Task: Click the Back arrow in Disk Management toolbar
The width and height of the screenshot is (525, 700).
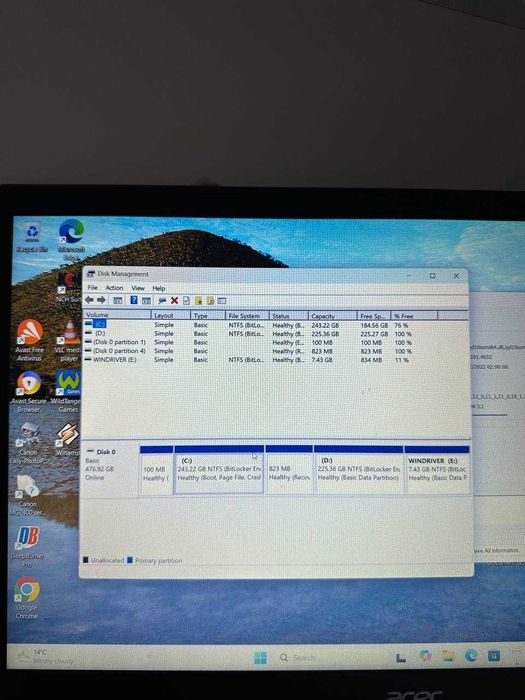Action: (x=89, y=300)
